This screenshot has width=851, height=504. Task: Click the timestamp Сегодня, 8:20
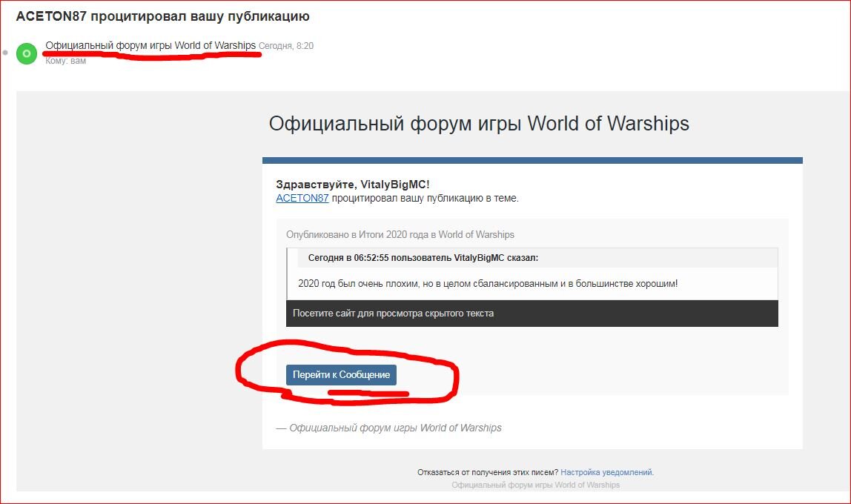285,46
